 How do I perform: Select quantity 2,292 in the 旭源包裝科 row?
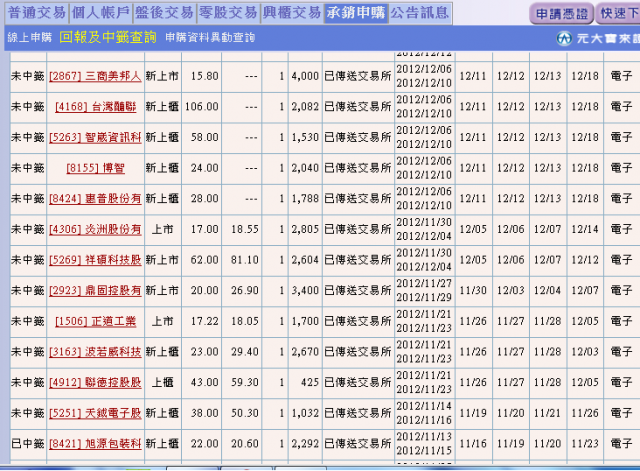coord(305,444)
